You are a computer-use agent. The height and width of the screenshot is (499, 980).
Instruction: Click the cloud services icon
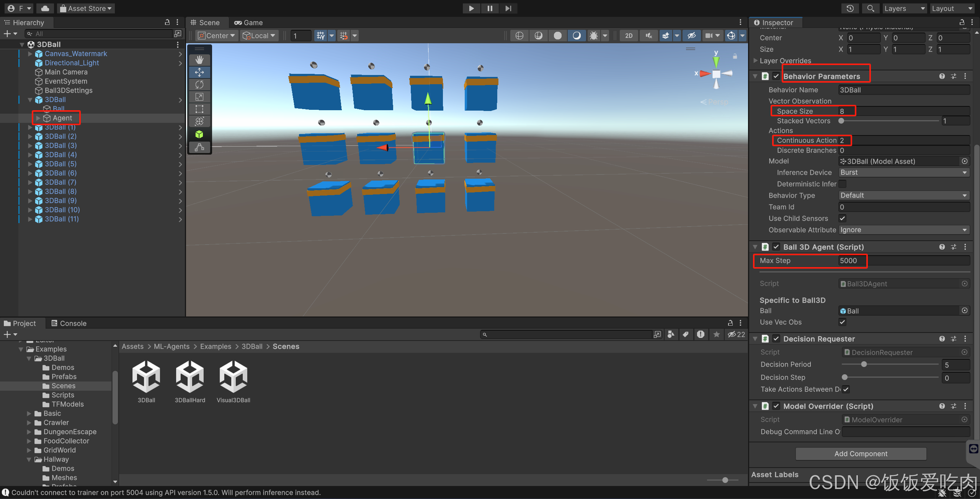45,8
